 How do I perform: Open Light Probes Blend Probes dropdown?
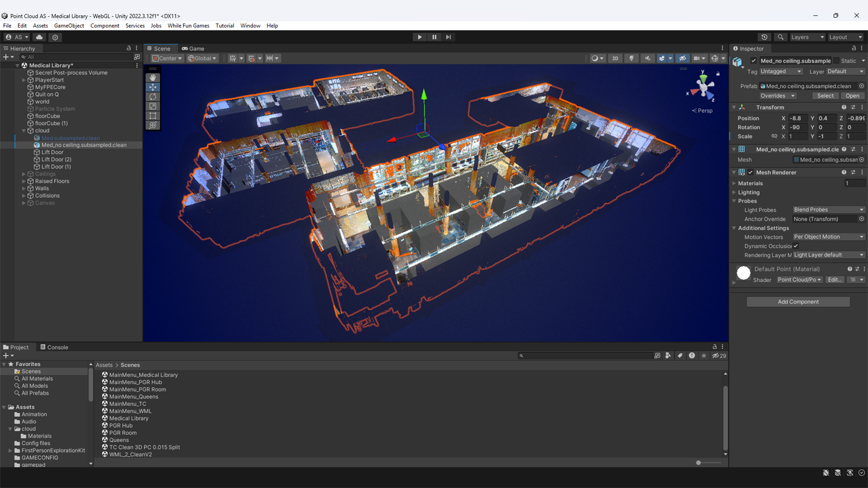829,210
